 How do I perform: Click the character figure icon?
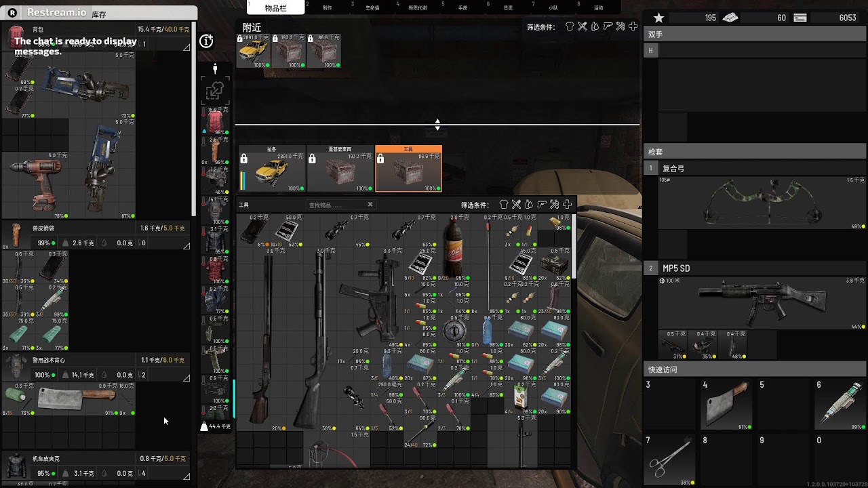215,68
